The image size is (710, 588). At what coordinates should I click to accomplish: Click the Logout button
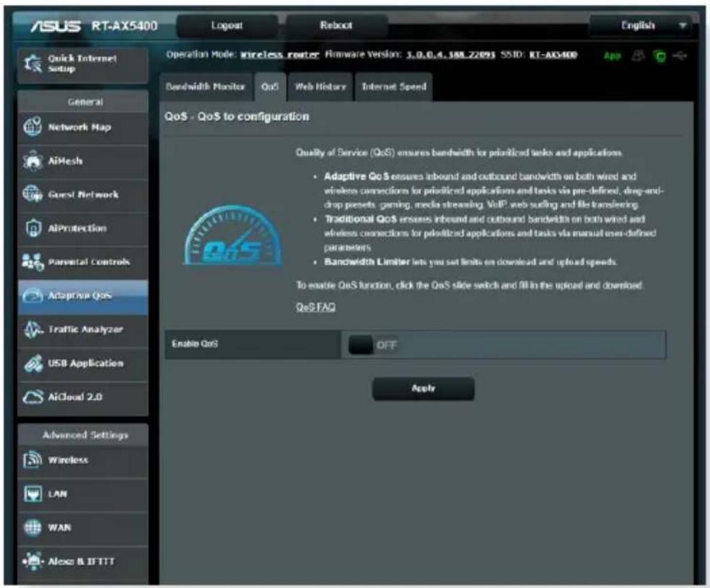coord(227,25)
